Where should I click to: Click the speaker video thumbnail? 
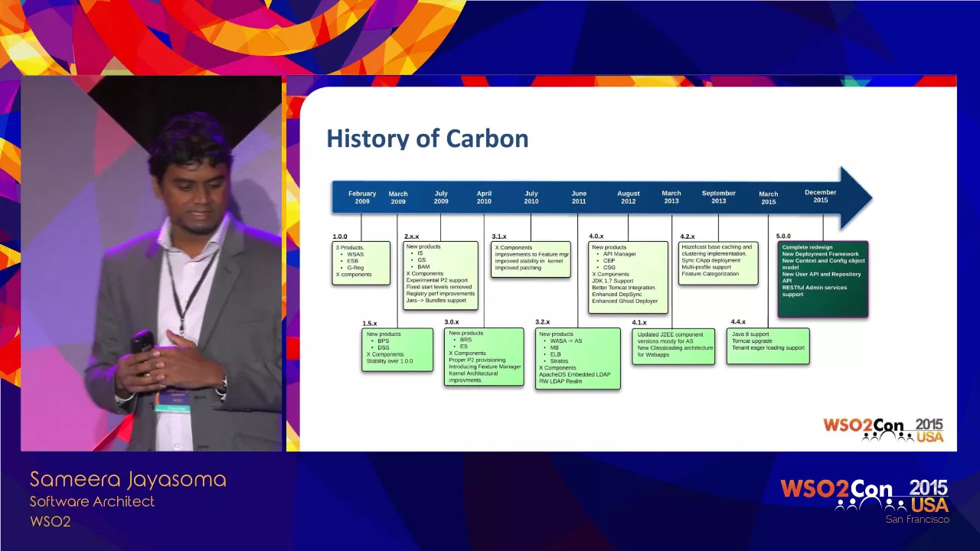pyautogui.click(x=151, y=263)
